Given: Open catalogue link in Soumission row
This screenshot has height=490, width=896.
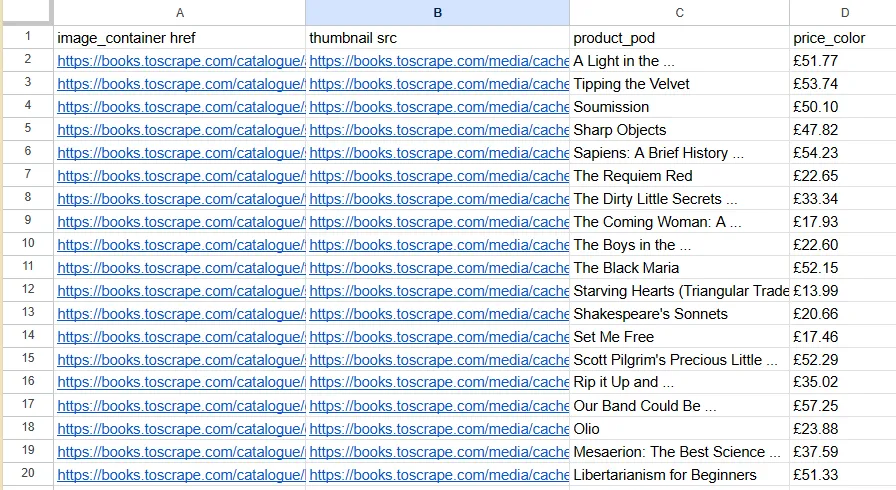Looking at the screenshot, I should 181,107.
